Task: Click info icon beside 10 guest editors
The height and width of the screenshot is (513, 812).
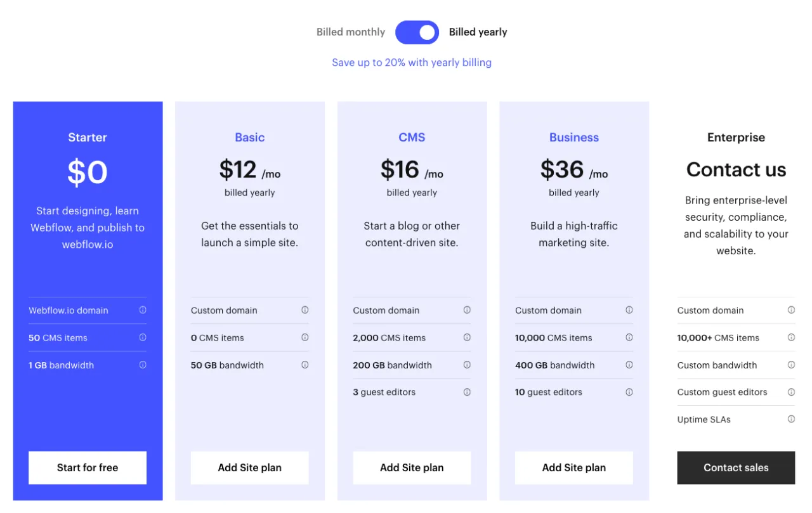Action: tap(629, 392)
